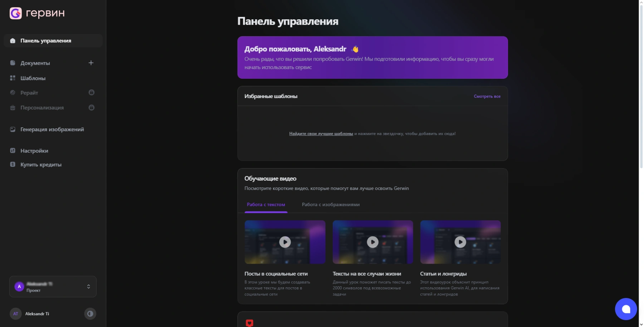This screenshot has width=644, height=327.
Task: Switch to Работа с изображениями tab
Action: [x=331, y=205]
